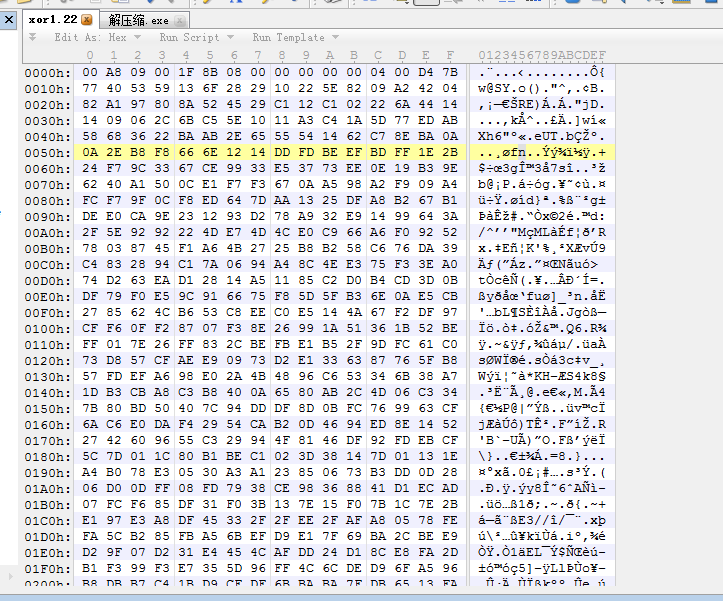Click byte 6A in row 0160h
The width and height of the screenshot is (723, 601).
click(90, 424)
